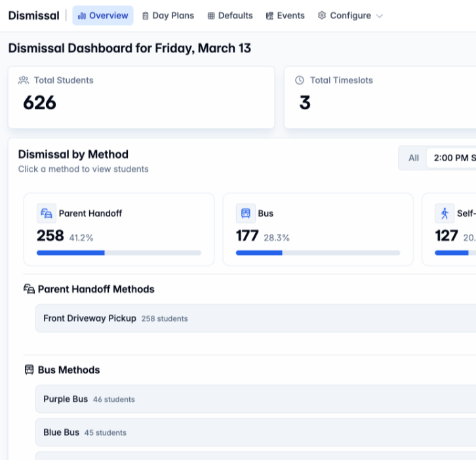Click the Self-dismissal progress bar
This screenshot has width=476, height=460.
456,253
